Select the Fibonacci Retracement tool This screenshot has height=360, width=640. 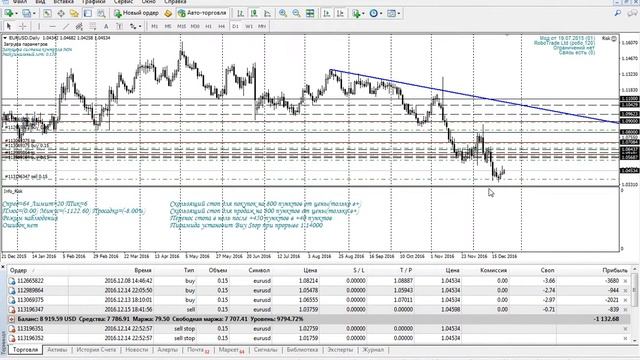tap(93, 27)
